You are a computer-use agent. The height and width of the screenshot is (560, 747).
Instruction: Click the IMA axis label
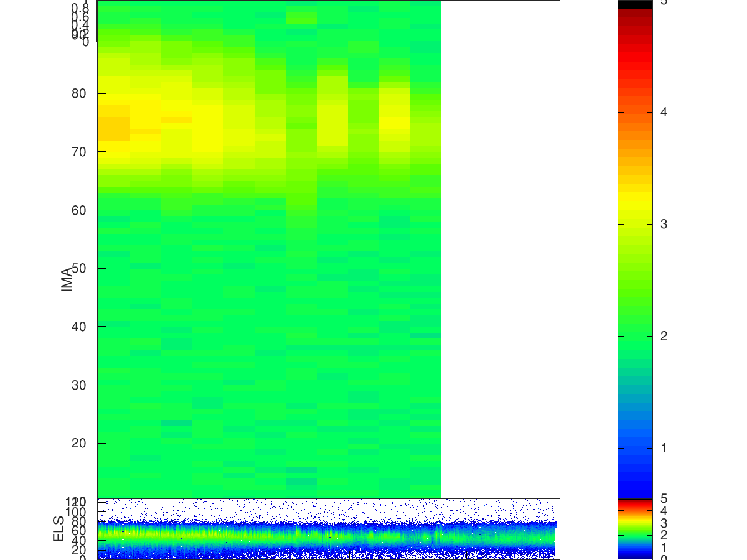coord(67,279)
